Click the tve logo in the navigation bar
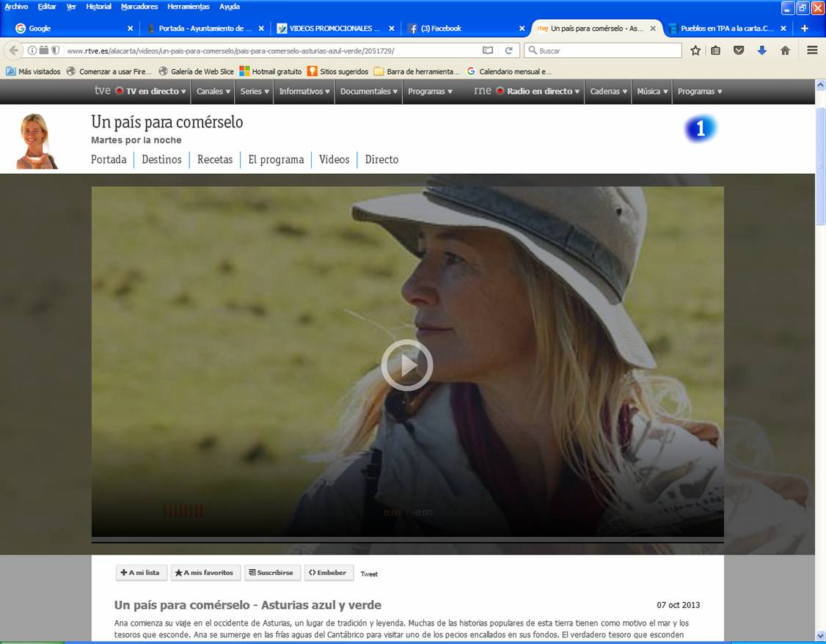Viewport: 826px width, 644px height. point(102,90)
